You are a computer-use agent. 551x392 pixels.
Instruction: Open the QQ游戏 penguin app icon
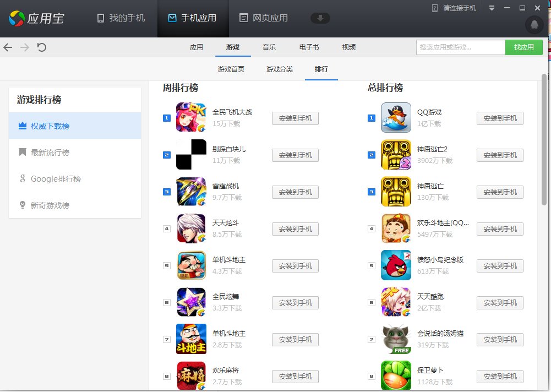(396, 118)
